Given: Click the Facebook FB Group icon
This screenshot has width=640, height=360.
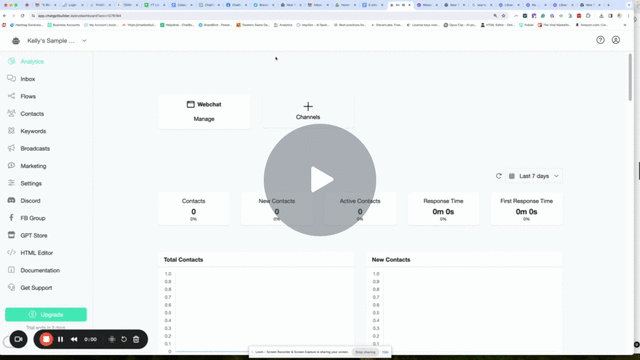Looking at the screenshot, I should [11, 218].
